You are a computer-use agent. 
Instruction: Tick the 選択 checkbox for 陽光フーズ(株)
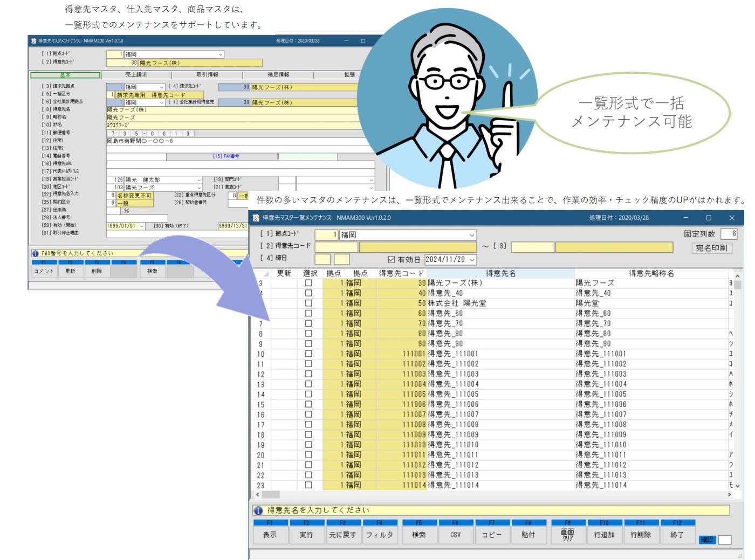pos(308,283)
